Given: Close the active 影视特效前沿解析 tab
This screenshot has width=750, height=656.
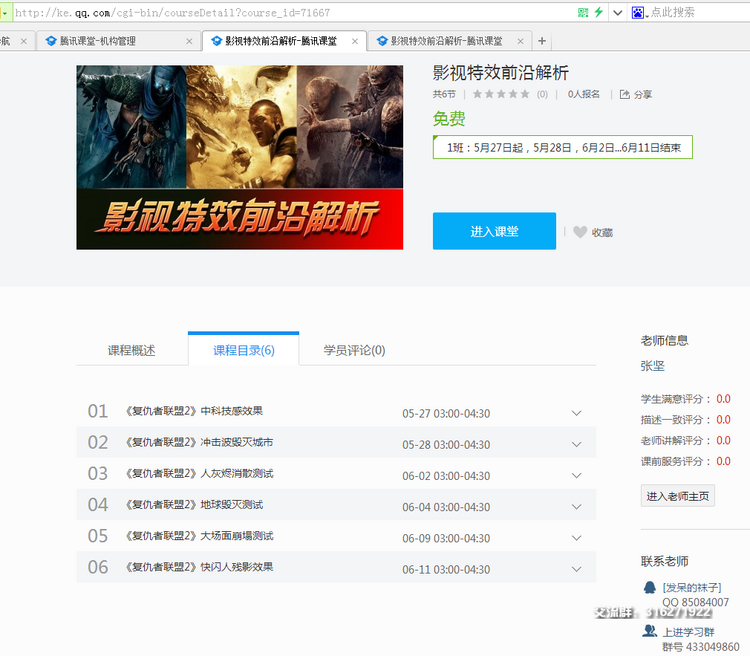Looking at the screenshot, I should click(x=354, y=41).
